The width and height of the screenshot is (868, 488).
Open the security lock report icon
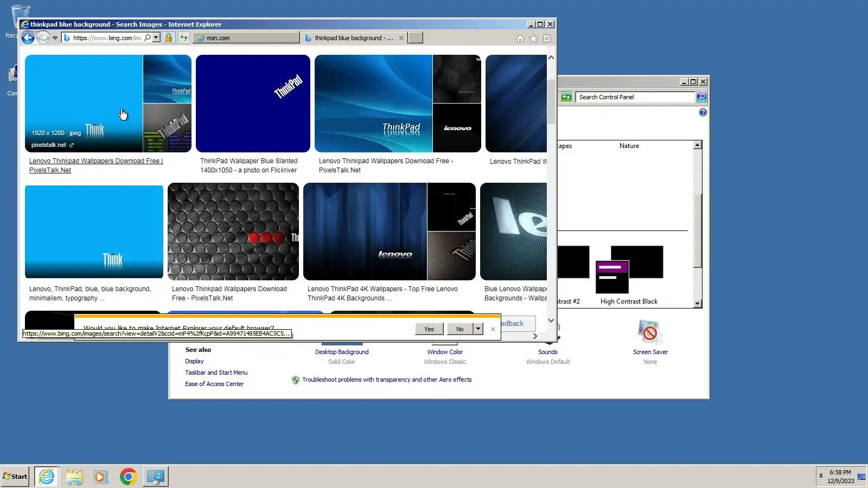[169, 38]
